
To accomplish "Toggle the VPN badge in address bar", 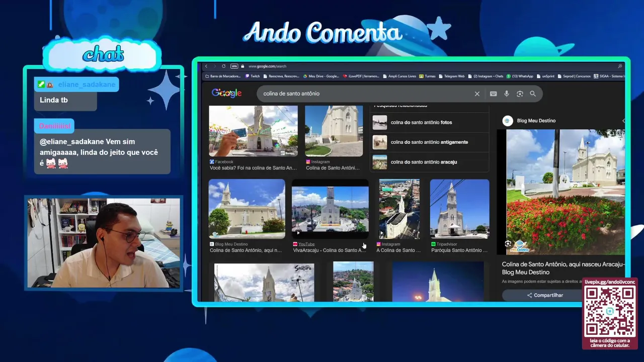I will pyautogui.click(x=234, y=66).
